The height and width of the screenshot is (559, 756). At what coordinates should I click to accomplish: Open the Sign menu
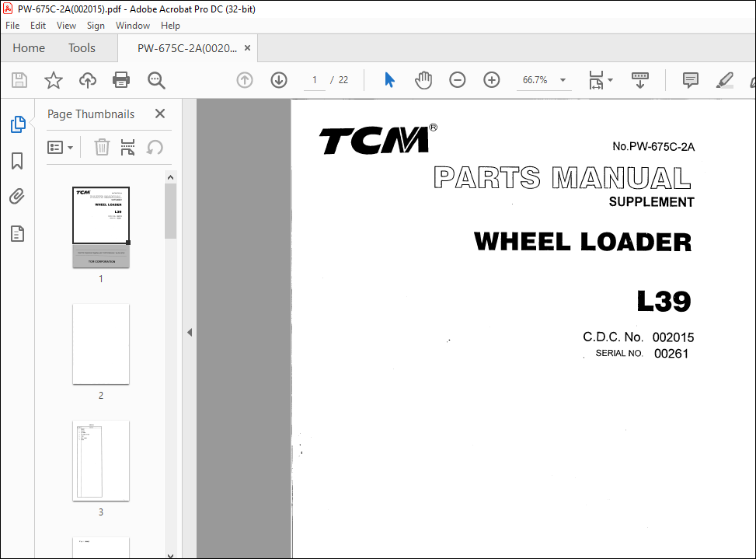tap(96, 26)
